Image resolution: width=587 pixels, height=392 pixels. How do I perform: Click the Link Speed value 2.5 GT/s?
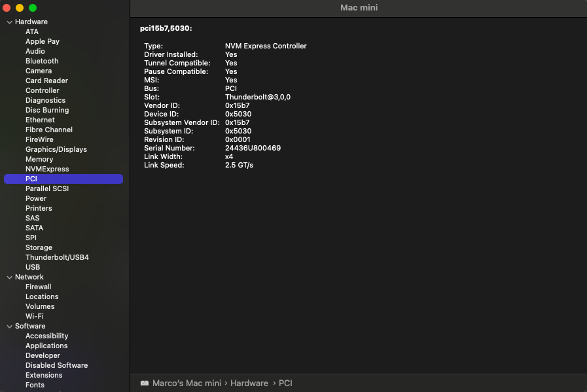[x=239, y=165]
